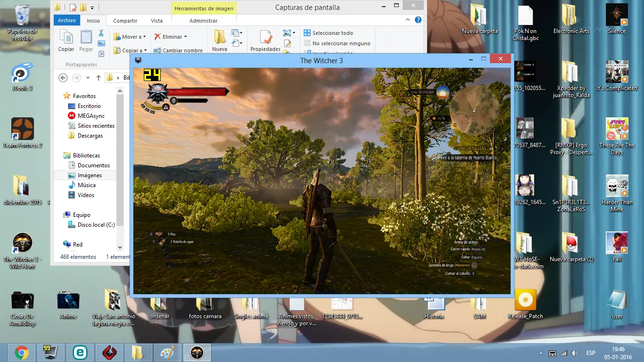Open the Fraps monitor icon in the taskbar

point(50,353)
